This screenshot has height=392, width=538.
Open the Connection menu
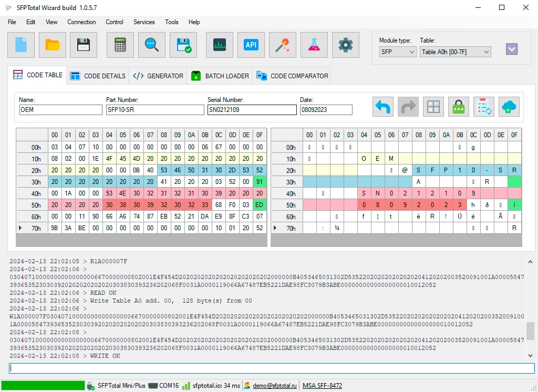(x=81, y=22)
